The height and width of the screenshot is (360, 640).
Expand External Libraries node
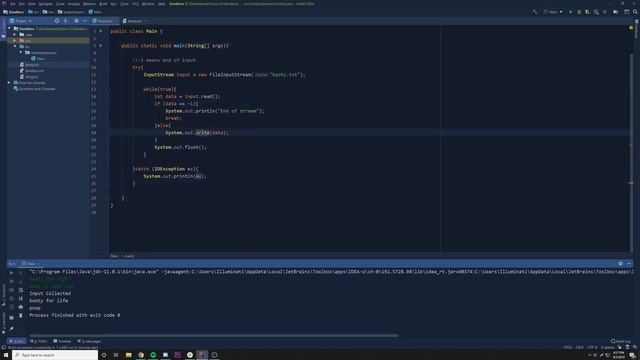[x=9, y=83]
